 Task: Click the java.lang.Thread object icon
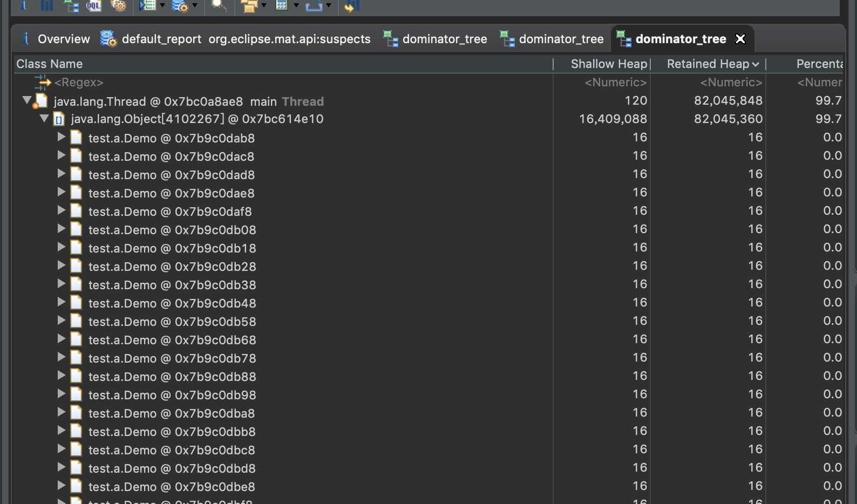pyautogui.click(x=40, y=101)
